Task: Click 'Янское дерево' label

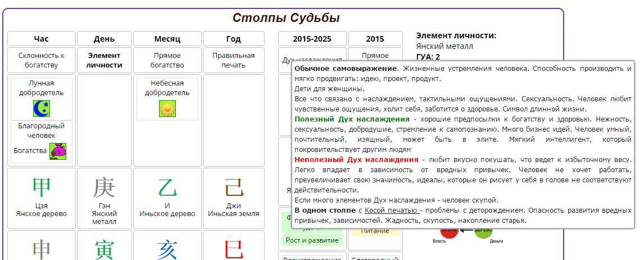Action: (42, 214)
